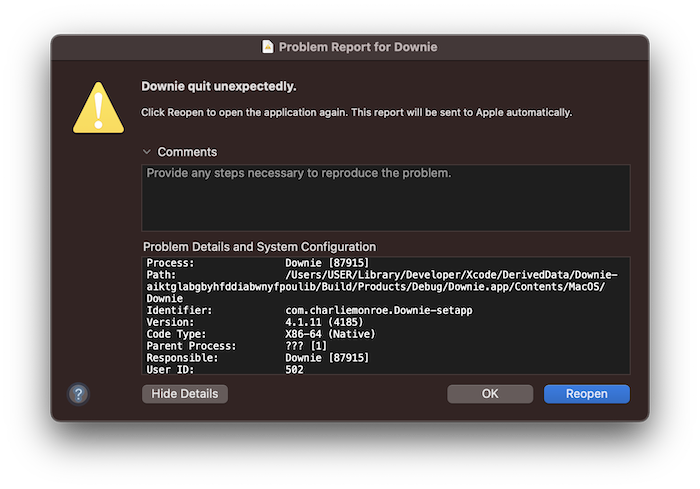Collapse the Comments disclosure chevron
The image size is (700, 489).
[x=146, y=152]
